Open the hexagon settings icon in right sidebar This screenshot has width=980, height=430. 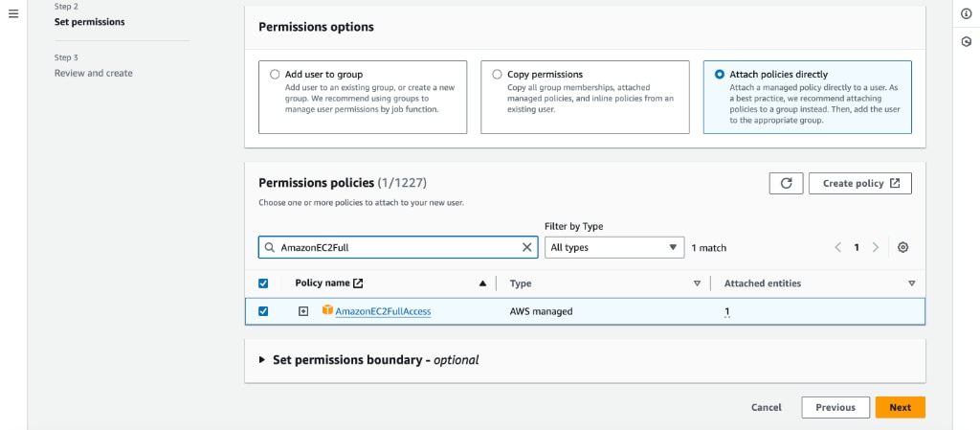tap(967, 42)
